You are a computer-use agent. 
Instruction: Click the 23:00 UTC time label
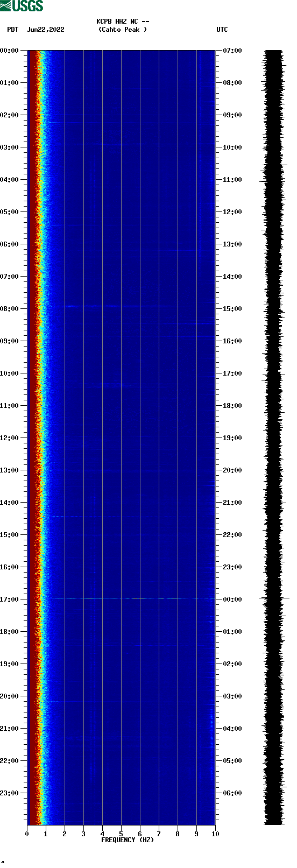coord(232,567)
